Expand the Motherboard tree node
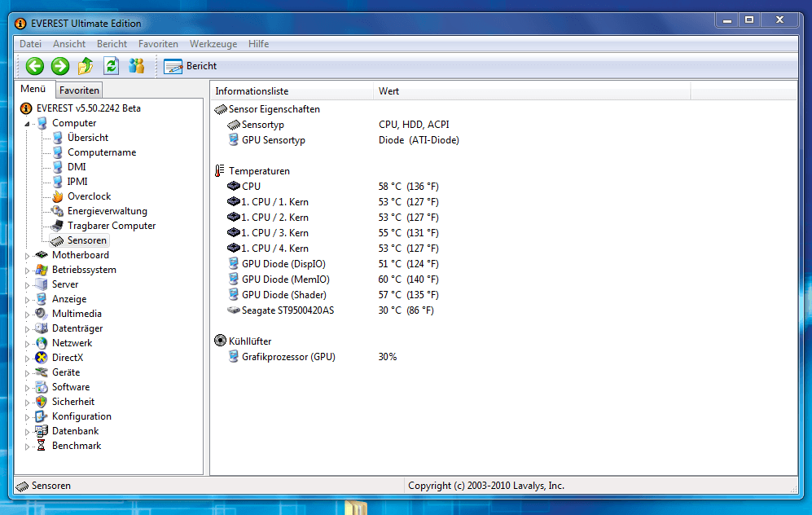 (27, 256)
